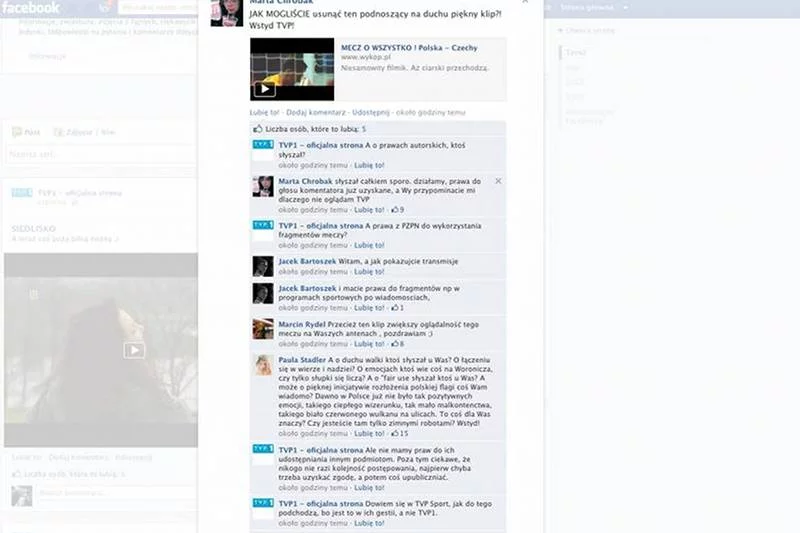Like Jacek Bartoszek's 'i macie prawa' comment

click(369, 308)
